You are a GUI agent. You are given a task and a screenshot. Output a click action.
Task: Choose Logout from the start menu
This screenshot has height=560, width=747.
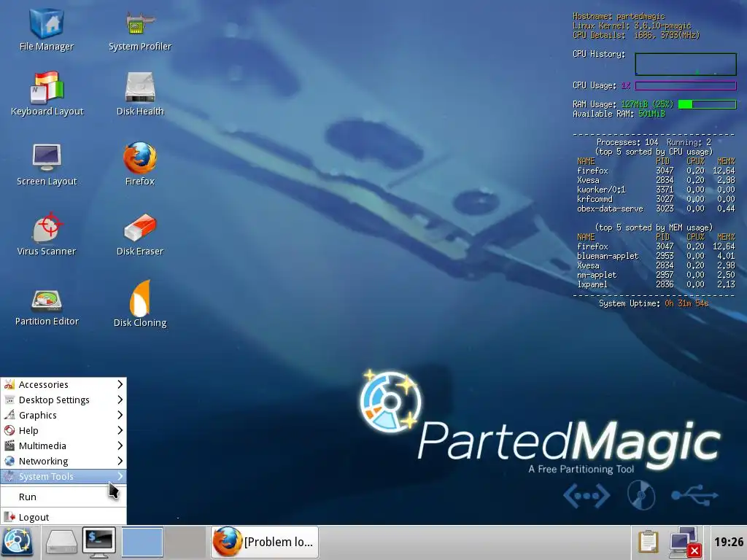click(x=63, y=517)
